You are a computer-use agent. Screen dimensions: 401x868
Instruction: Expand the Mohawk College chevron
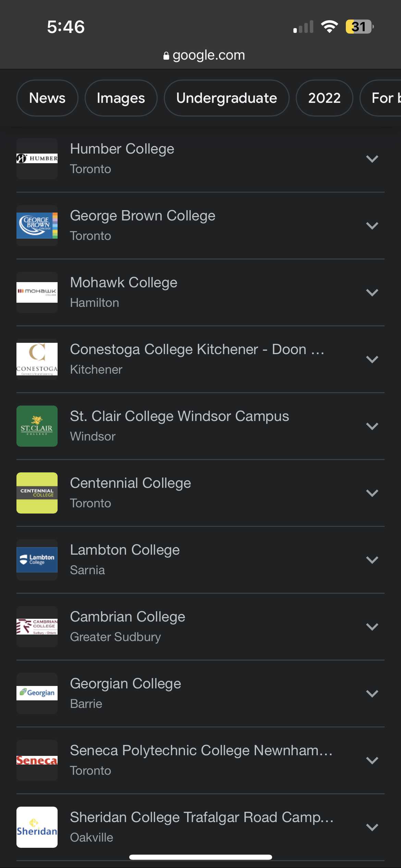(x=372, y=292)
